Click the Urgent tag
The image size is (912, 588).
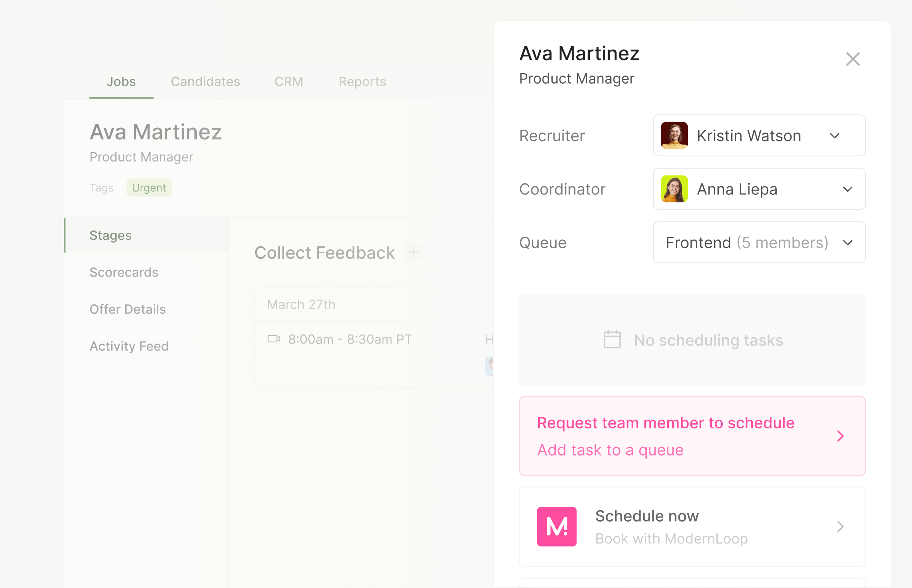click(x=149, y=188)
